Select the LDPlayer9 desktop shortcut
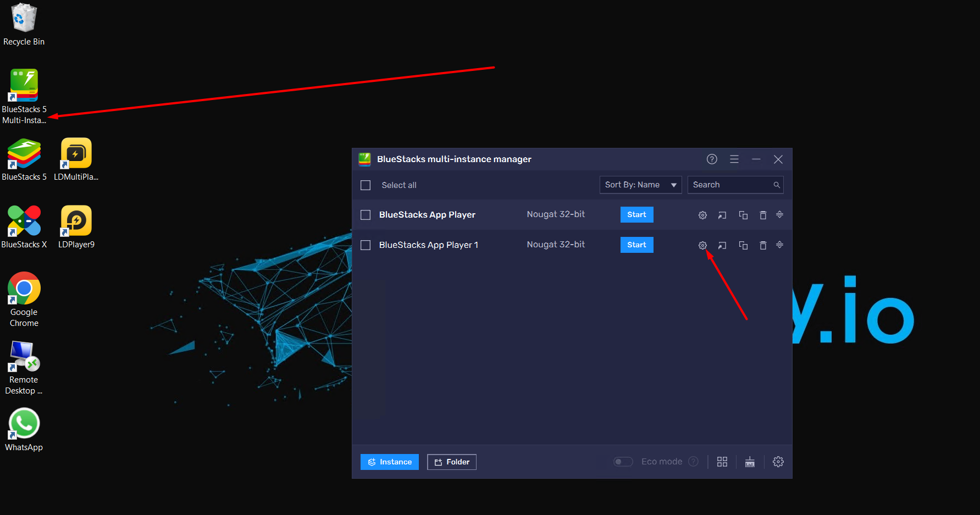The image size is (980, 515). click(x=76, y=227)
